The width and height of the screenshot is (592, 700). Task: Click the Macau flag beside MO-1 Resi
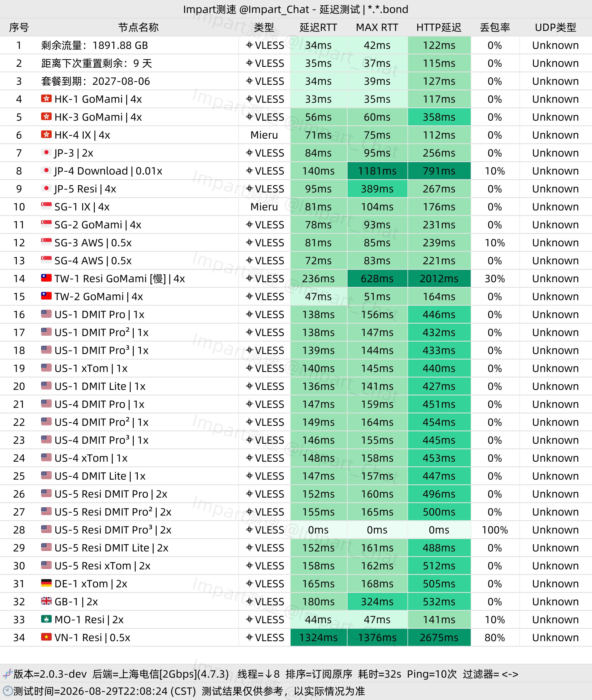[x=46, y=619]
